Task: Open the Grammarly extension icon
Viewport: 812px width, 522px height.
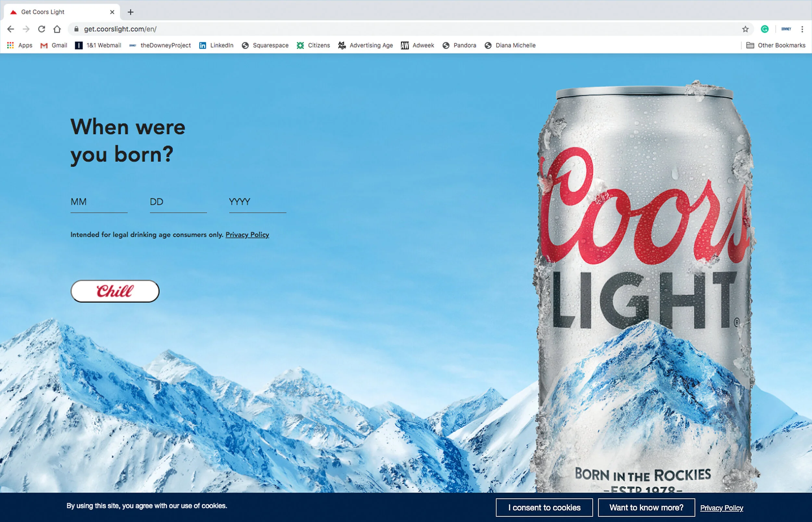Action: [765, 29]
